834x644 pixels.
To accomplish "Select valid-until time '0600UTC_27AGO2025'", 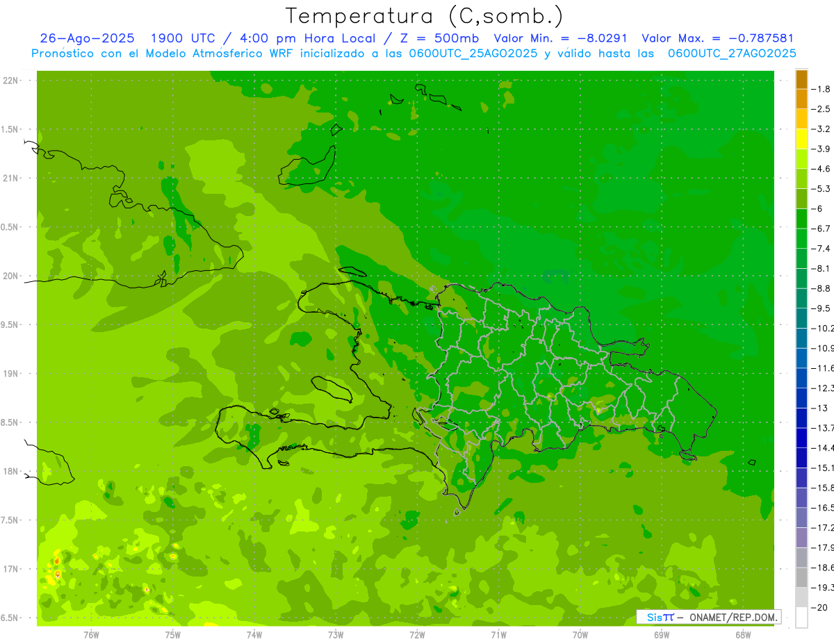I will 732,53.
